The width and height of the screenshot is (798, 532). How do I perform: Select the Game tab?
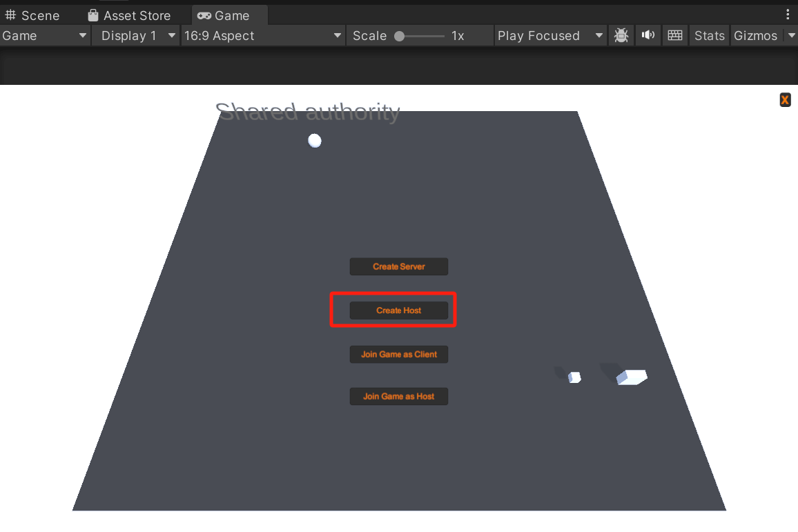coord(224,15)
